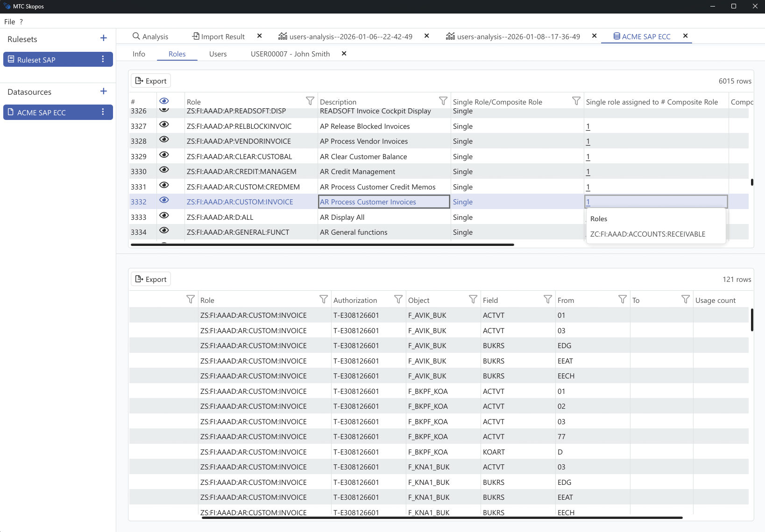Open filter for Single Role/Composite Role column
The image size is (765, 532).
(576, 101)
